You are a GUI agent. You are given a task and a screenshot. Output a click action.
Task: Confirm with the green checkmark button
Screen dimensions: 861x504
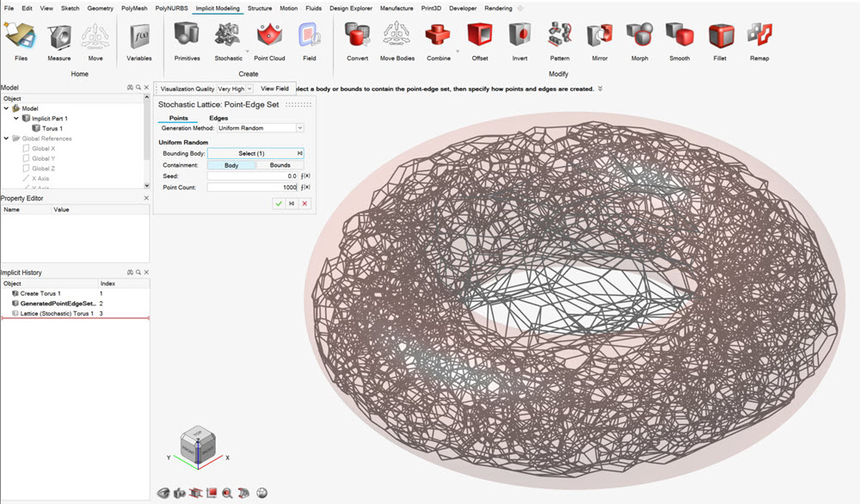278,204
